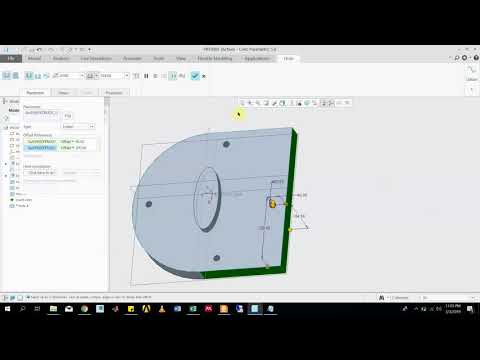Open the Datum group on the right

471,74
